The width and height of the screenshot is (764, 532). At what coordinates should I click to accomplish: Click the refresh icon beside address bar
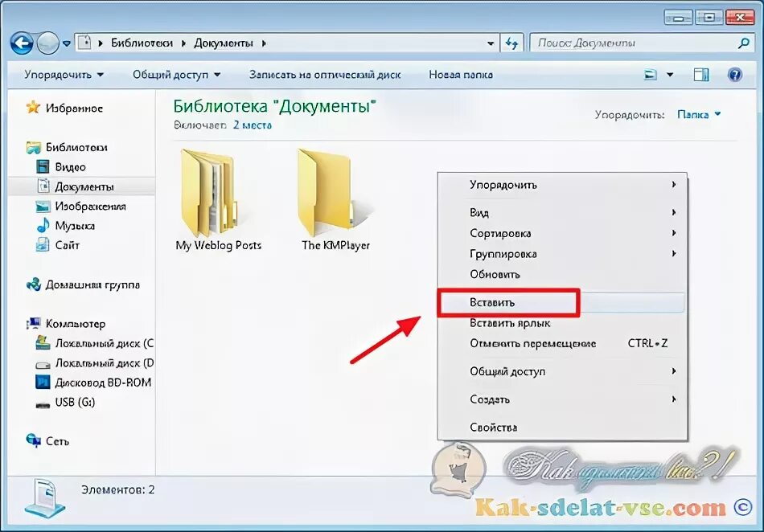click(x=511, y=43)
